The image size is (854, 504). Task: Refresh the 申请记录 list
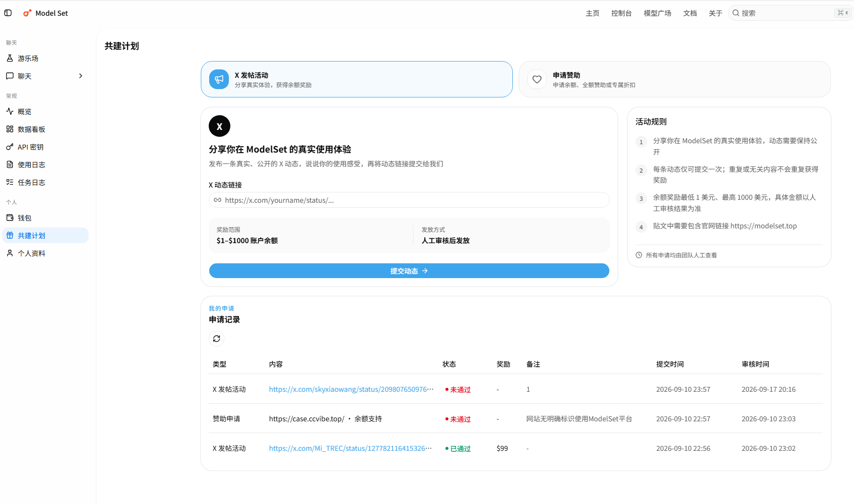tap(217, 339)
